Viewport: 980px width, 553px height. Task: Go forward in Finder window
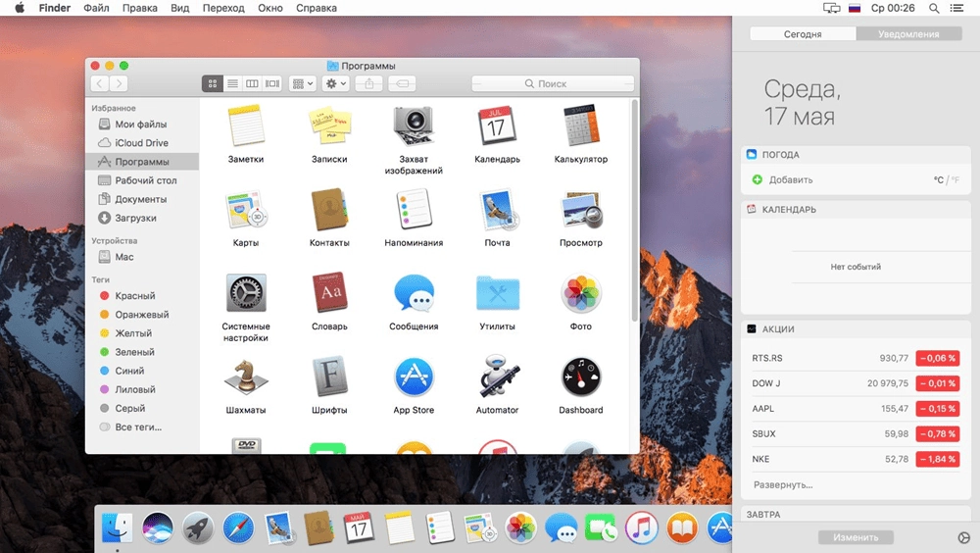pos(119,83)
